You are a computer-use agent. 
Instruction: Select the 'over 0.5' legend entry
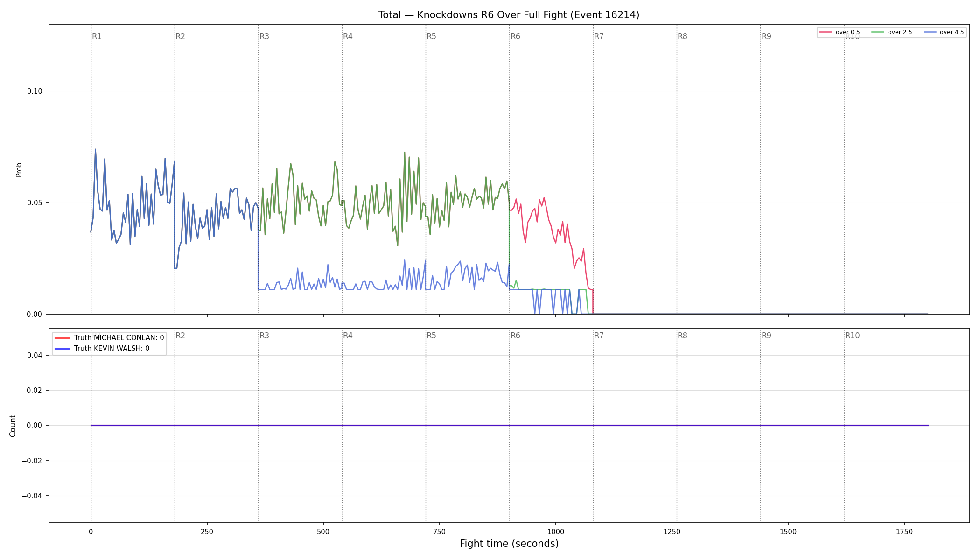point(840,32)
